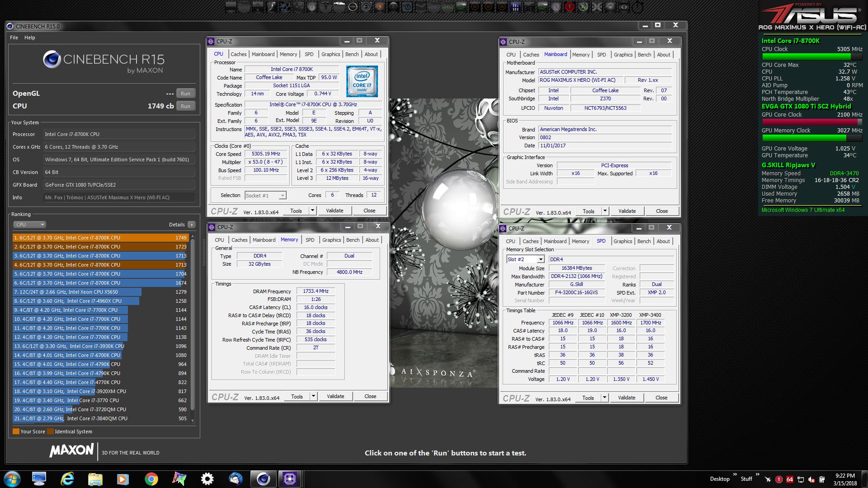
Task: Click the Ranking list scrollbar down arrow
Action: click(193, 421)
